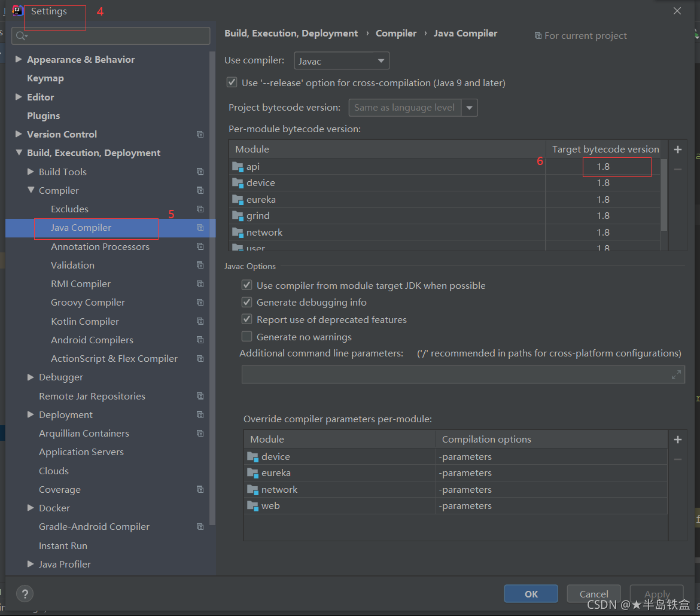Click the help question mark icon
Image resolution: width=700 pixels, height=616 pixels.
coord(25,594)
